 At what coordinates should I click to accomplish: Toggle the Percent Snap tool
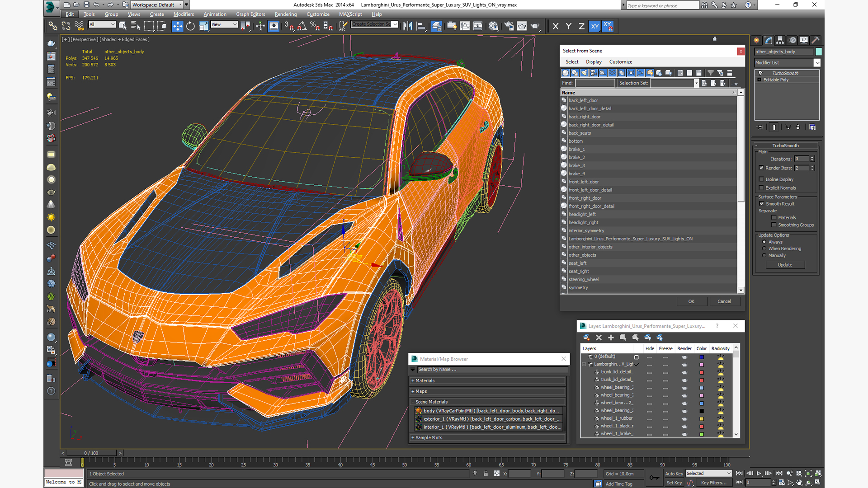(315, 26)
